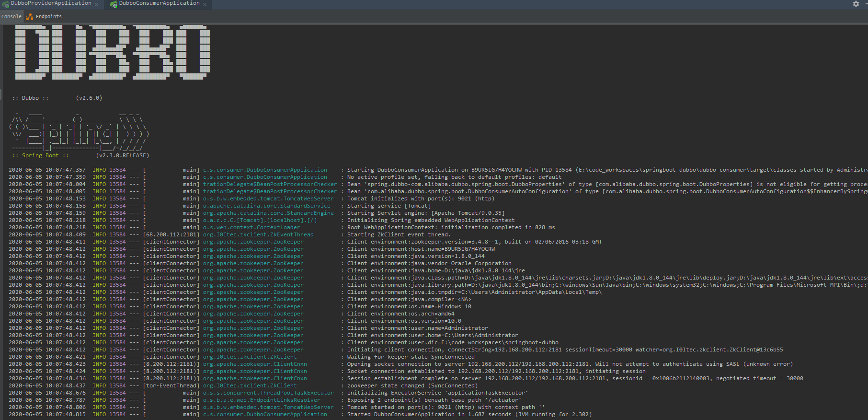Close the DubboConsumerApplication run tab

pyautogui.click(x=205, y=4)
